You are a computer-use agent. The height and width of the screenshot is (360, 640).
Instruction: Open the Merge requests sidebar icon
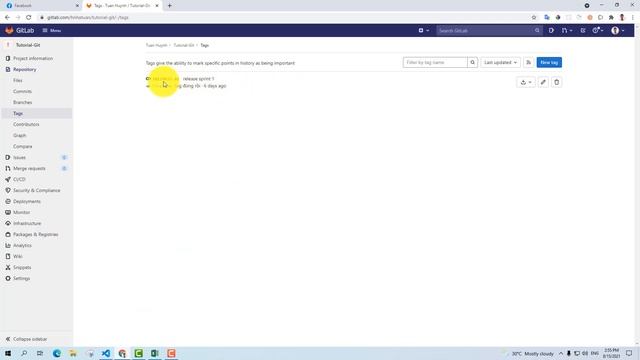(x=8, y=169)
